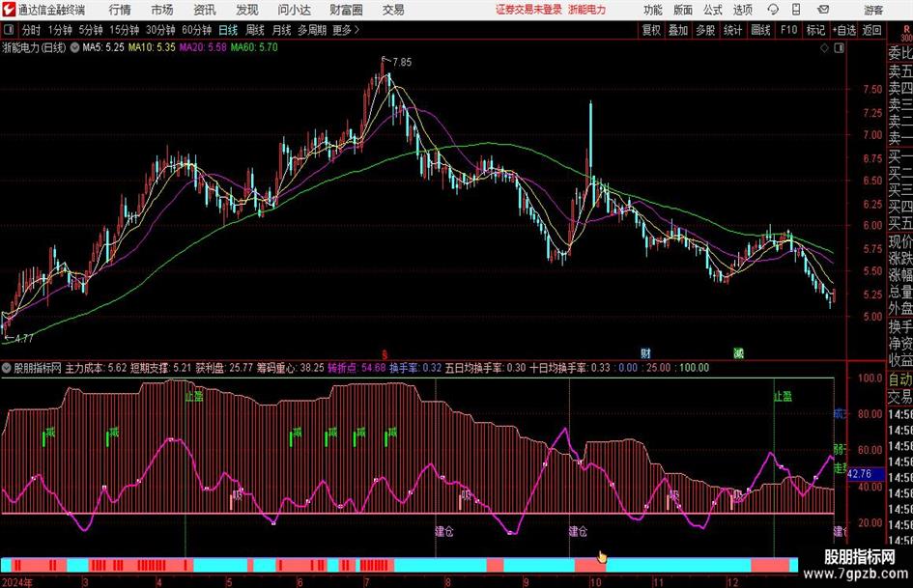Add stock with +自选 button
This screenshot has width=913, height=588.
click(x=843, y=30)
